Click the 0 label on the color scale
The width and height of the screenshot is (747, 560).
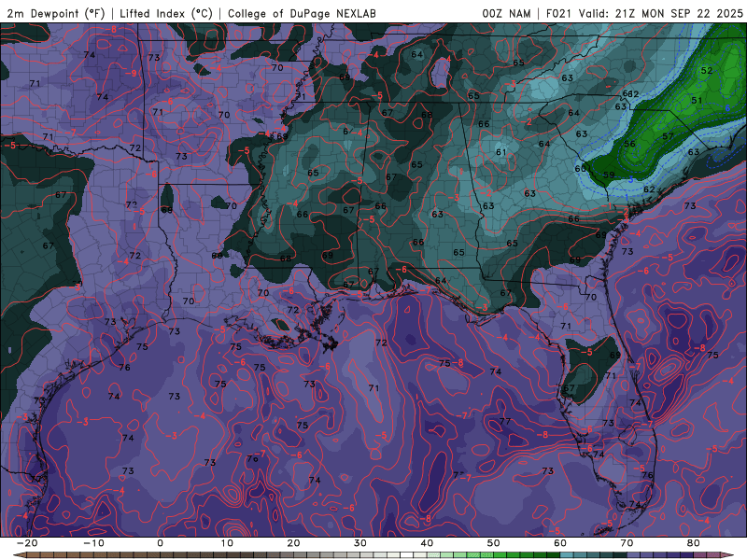[160, 543]
